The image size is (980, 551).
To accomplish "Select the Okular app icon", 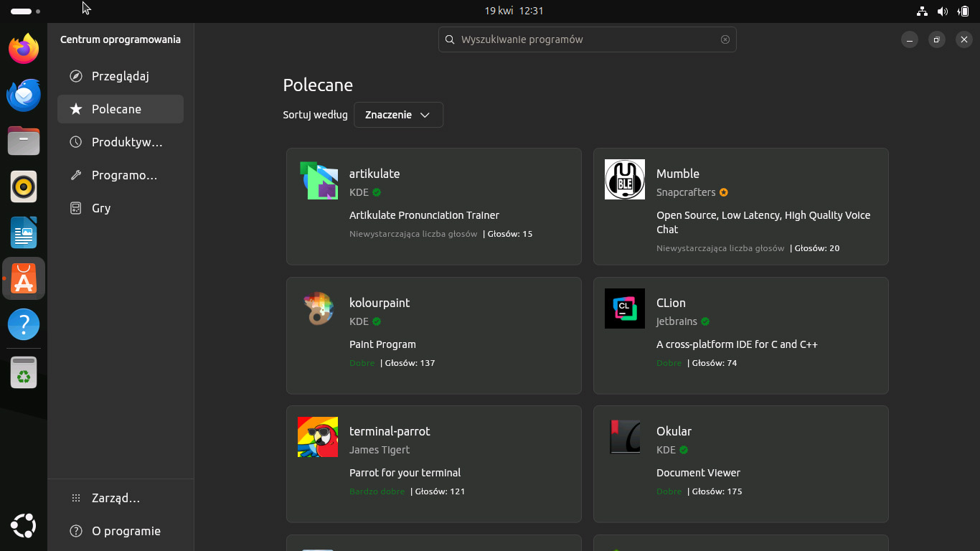I will tap(625, 437).
